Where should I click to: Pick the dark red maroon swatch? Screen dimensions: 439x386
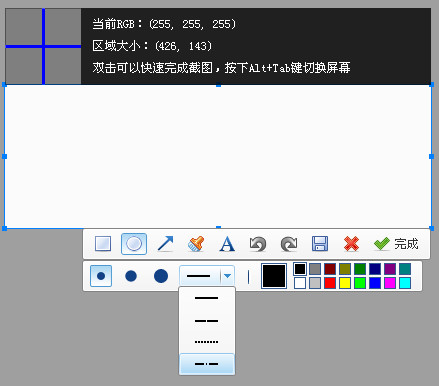pos(330,269)
